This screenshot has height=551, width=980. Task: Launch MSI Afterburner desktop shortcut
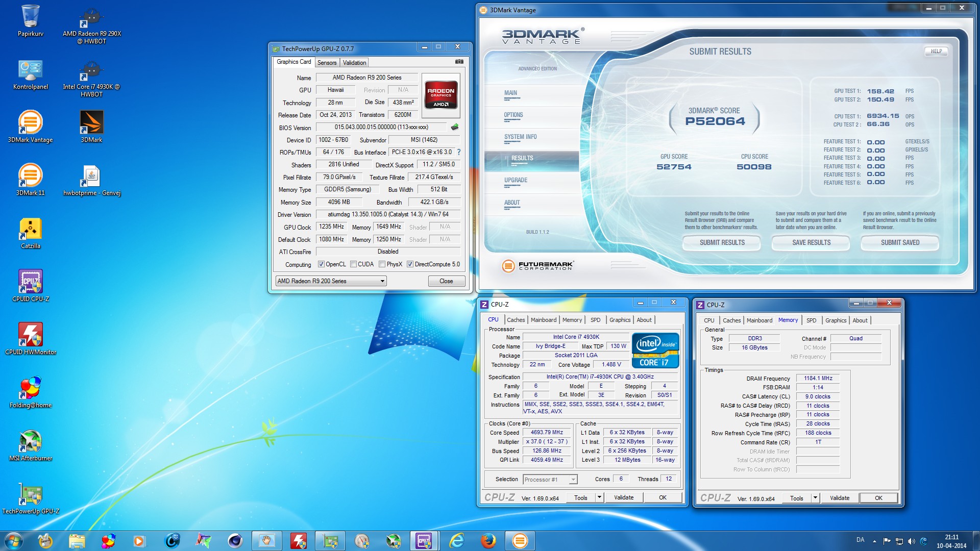point(31,445)
